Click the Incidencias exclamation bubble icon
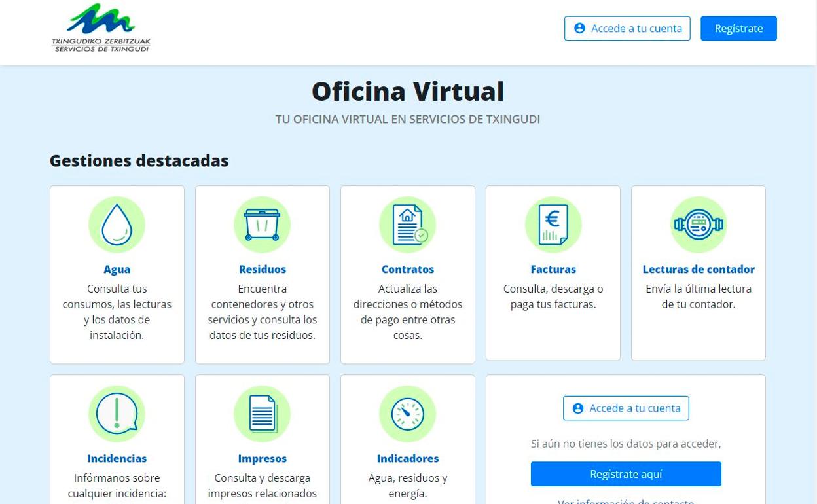 (x=117, y=414)
